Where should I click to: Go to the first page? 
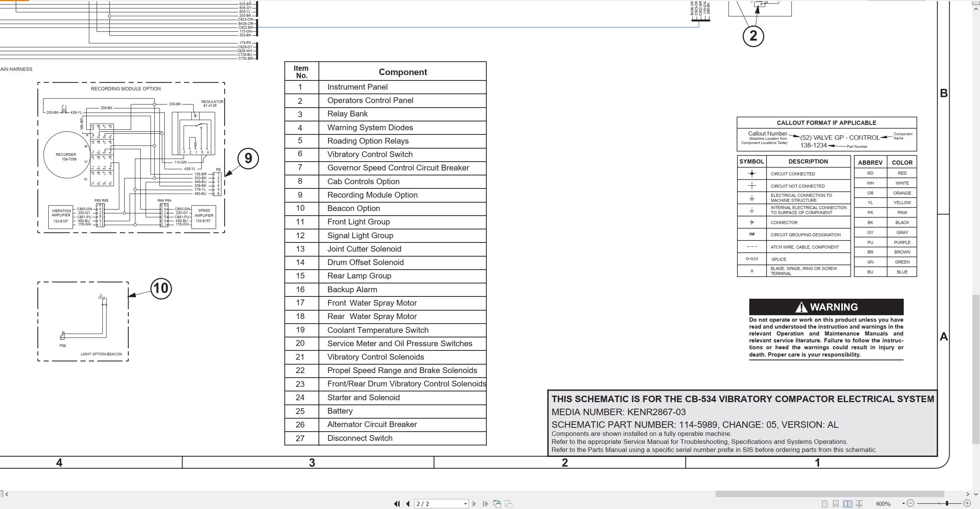(x=397, y=504)
